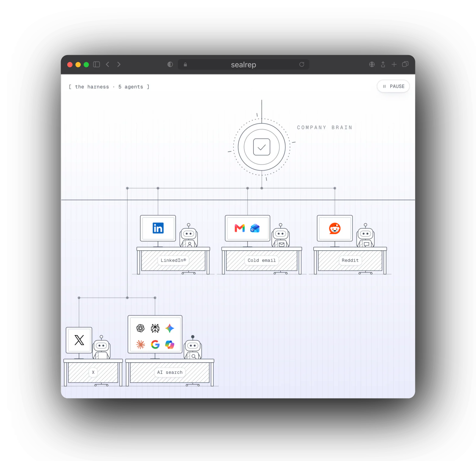Select the Cold email desk label

pyautogui.click(x=262, y=260)
